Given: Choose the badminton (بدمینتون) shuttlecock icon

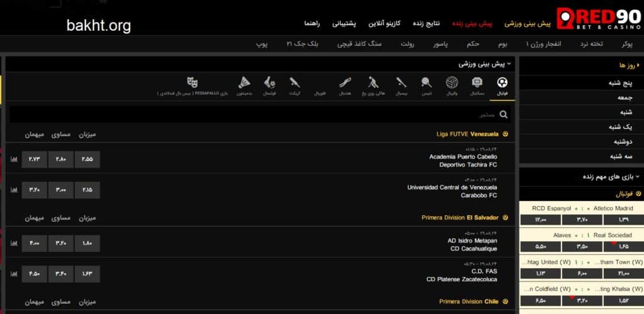Looking at the screenshot, I should [245, 84].
